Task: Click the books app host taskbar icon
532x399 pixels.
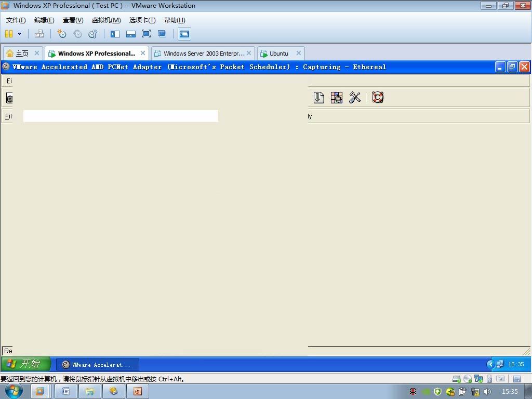Action: (x=114, y=392)
